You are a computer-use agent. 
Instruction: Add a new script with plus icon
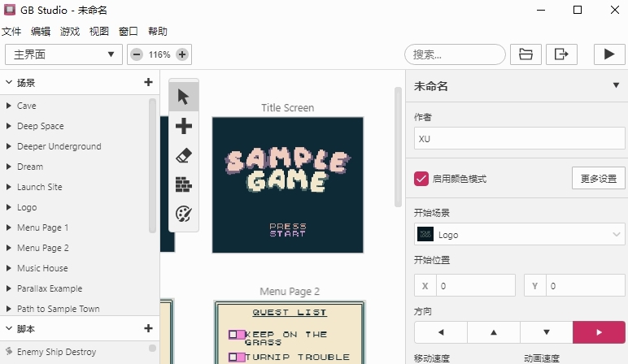[x=149, y=328]
